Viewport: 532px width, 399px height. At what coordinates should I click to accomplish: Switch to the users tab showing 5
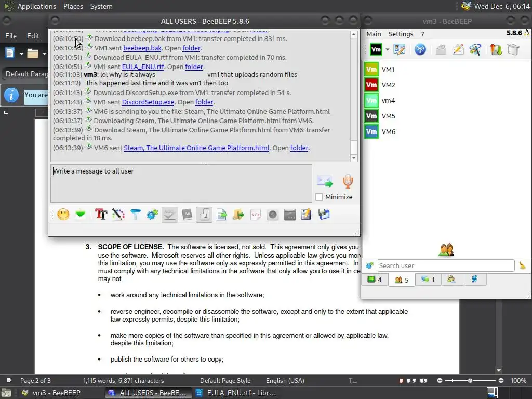point(402,280)
